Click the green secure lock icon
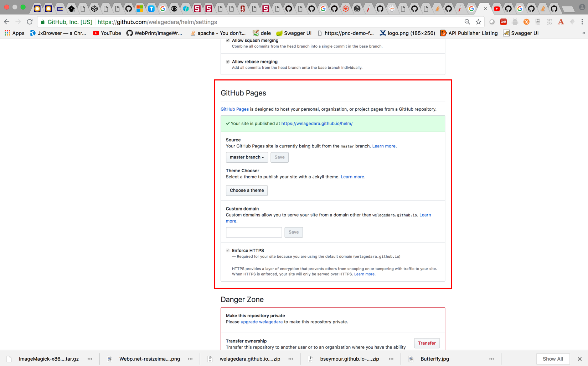The width and height of the screenshot is (588, 366). 43,22
